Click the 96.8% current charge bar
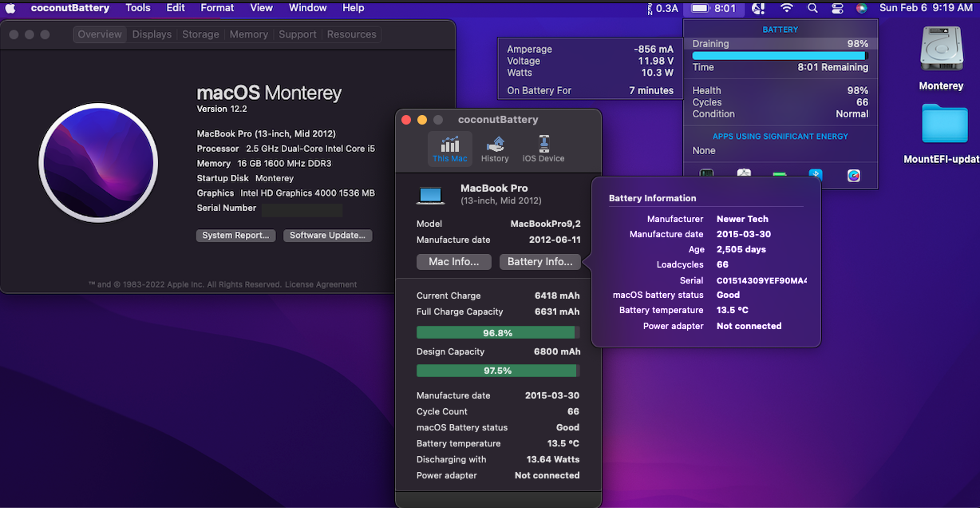 click(x=498, y=332)
